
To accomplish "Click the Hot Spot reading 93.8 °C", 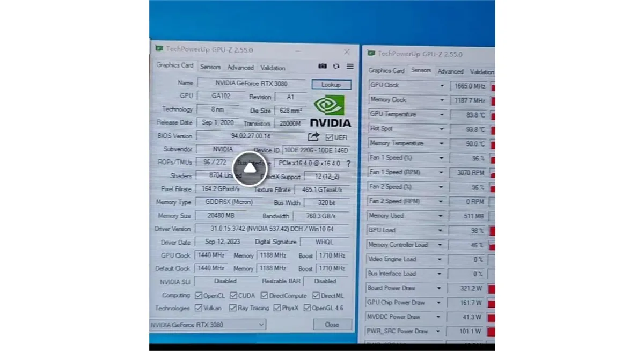I will 469,129.
